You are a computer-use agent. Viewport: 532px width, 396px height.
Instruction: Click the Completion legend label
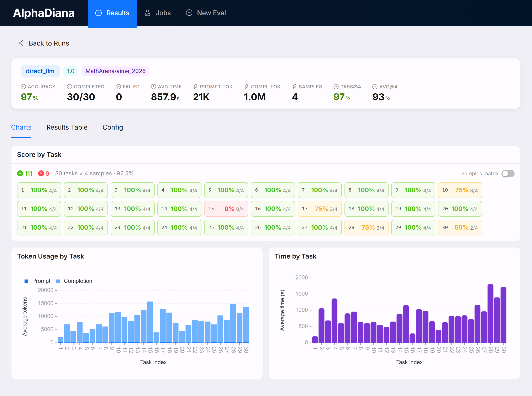(78, 281)
